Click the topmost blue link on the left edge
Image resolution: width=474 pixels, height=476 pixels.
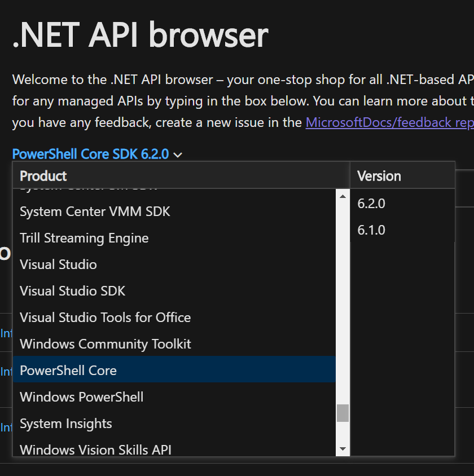6,333
